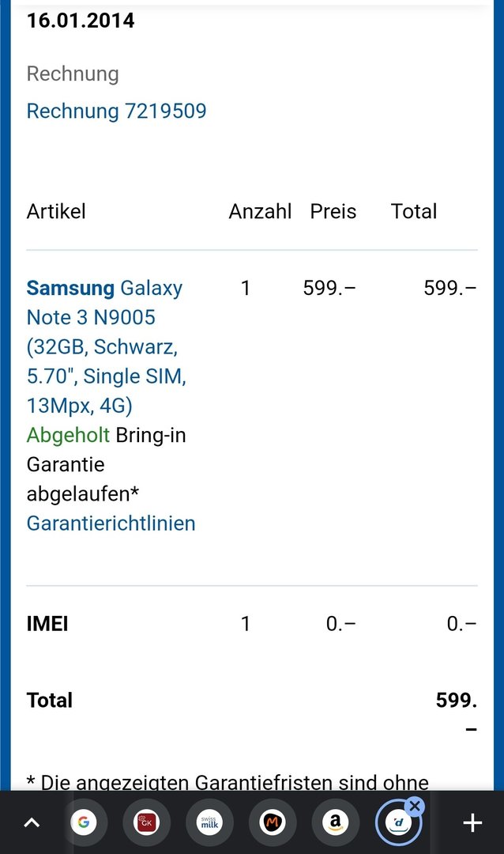Select the IMEI row label

47,624
